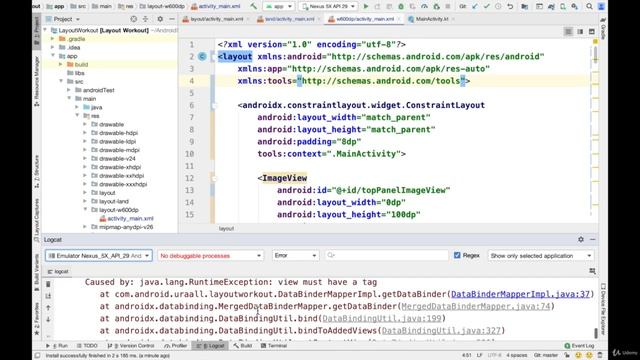
Task: Minimize the Logcat panel with the minus icon
Action: pyautogui.click(x=592, y=240)
